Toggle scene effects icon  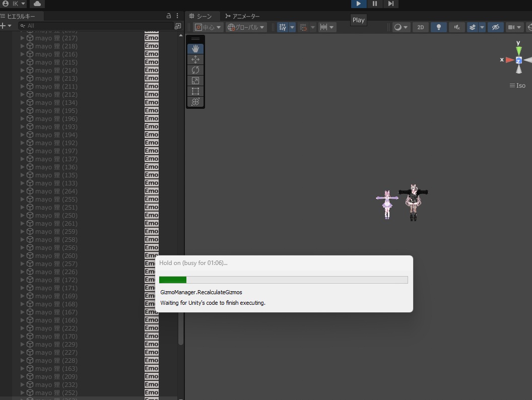click(x=472, y=27)
